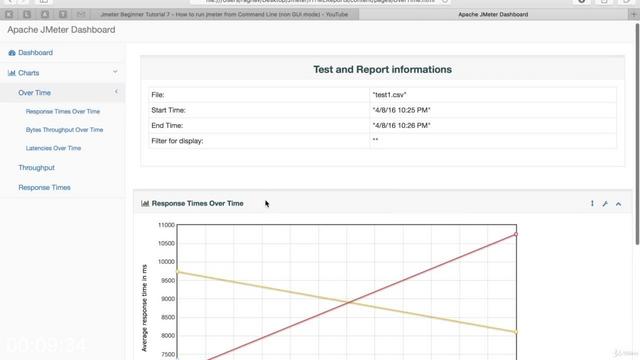Image resolution: width=640 pixels, height=360 pixels.
Task: Click the "Filter for display:" label
Action: coord(177,141)
